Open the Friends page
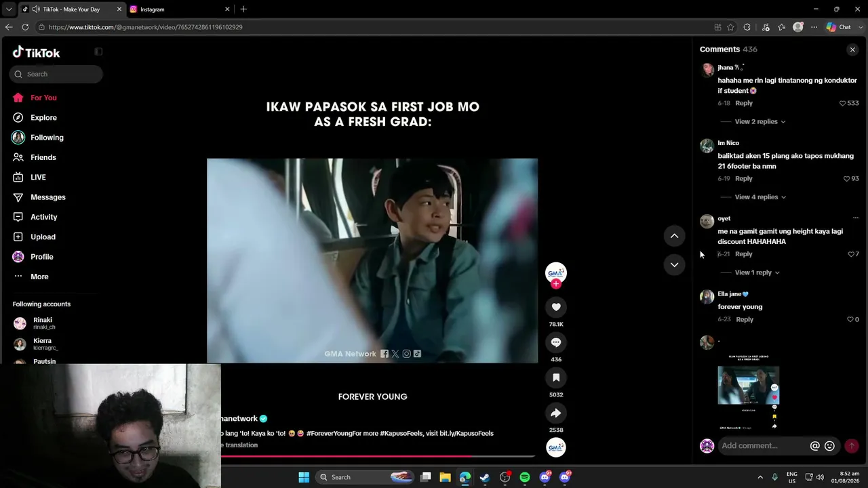868x488 pixels. (43, 157)
